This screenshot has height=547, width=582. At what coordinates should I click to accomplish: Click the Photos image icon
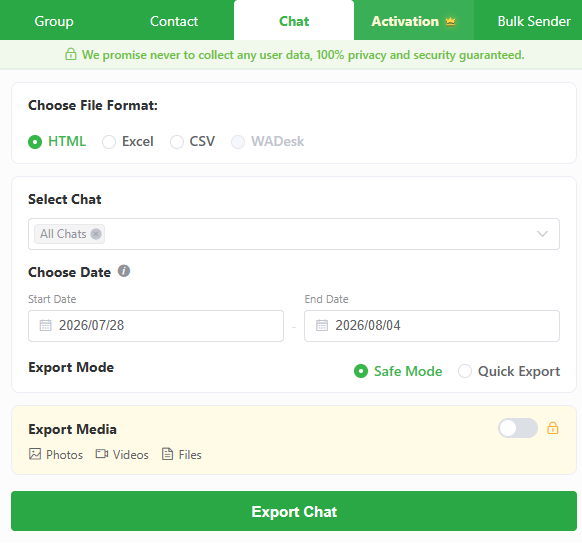(x=35, y=454)
